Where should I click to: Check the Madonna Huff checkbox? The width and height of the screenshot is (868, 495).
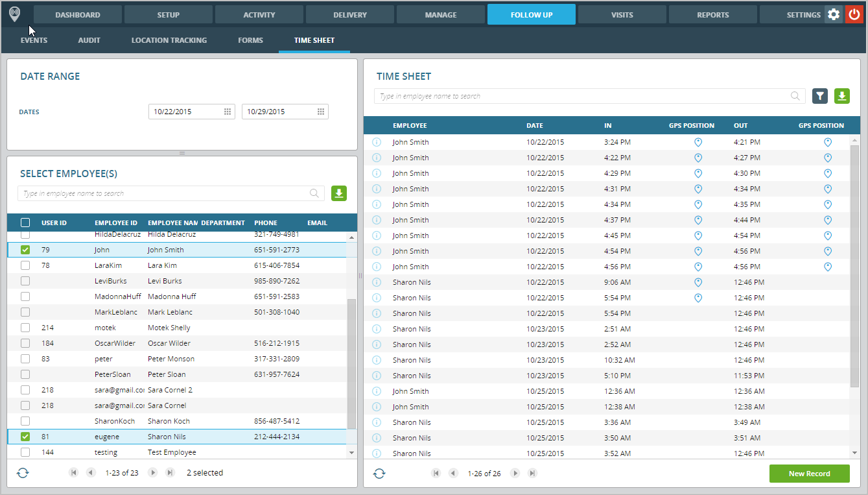(25, 296)
